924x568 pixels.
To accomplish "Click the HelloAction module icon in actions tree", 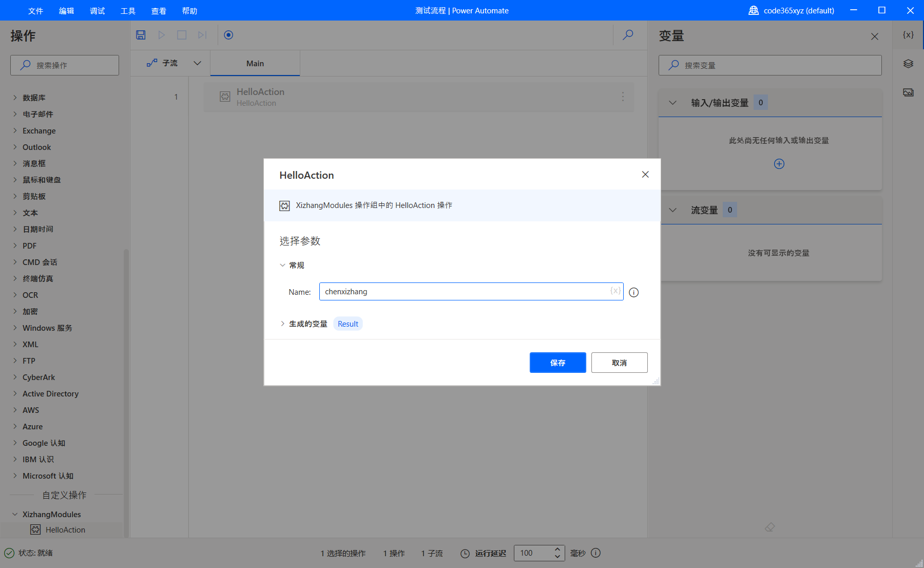I will click(35, 529).
